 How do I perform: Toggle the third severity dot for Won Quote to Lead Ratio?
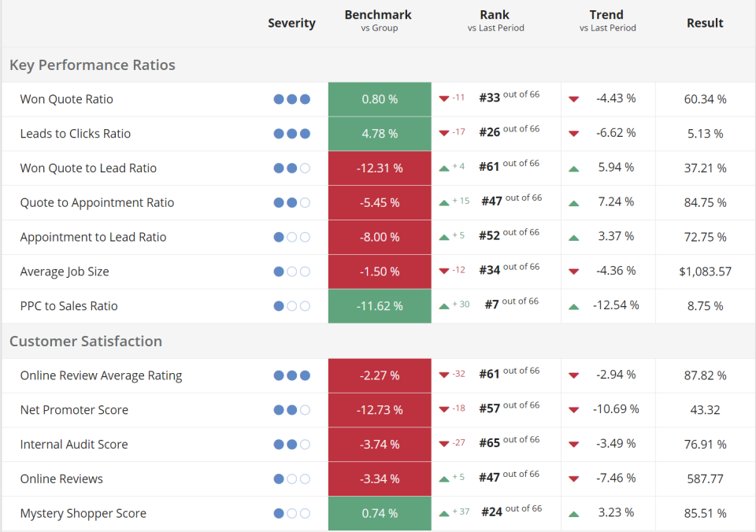(306, 168)
